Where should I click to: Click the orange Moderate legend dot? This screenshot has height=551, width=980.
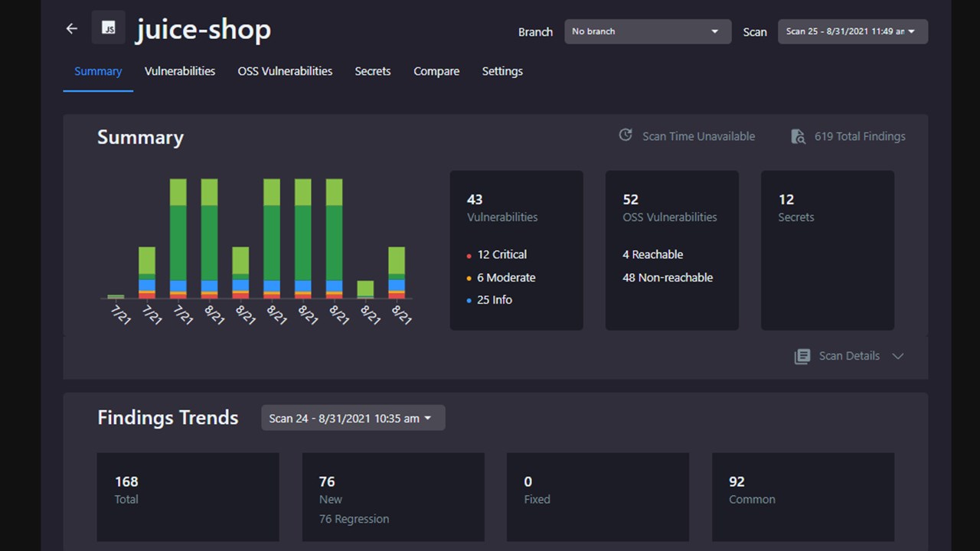click(x=469, y=279)
